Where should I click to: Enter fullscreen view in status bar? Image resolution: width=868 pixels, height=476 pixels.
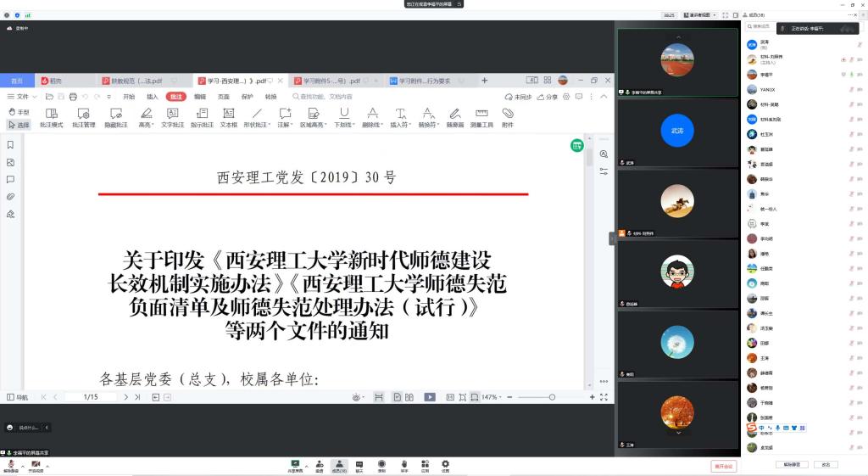604,397
